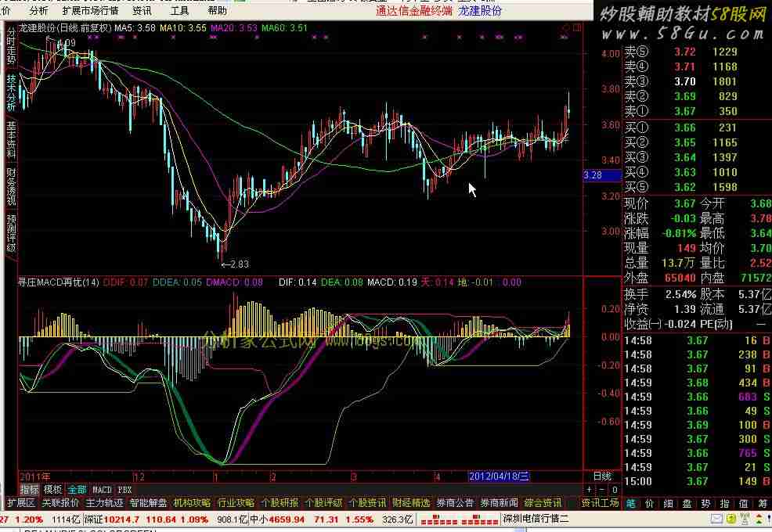Switch to 技术分析 side tab
This screenshot has width=772, height=532.
[x=11, y=92]
